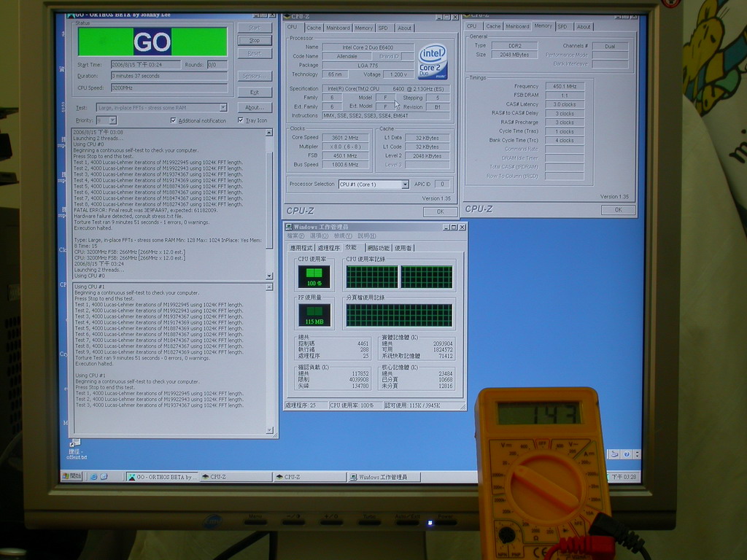Click the upper log pane scroll up arrow

point(269,133)
